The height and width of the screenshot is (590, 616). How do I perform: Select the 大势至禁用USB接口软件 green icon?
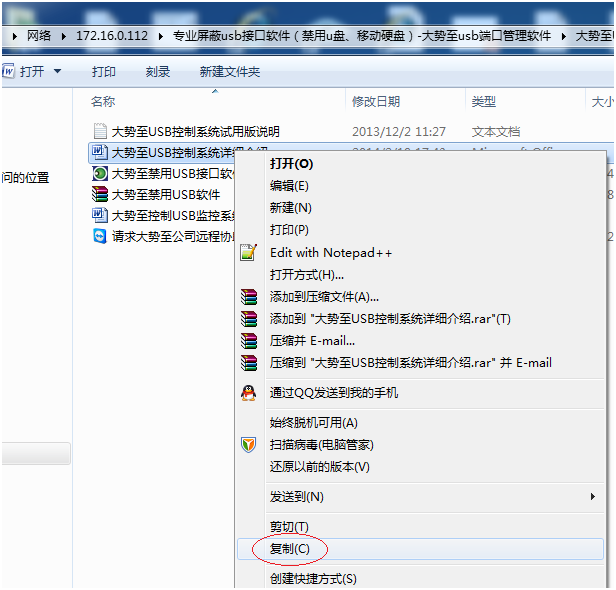pos(99,173)
